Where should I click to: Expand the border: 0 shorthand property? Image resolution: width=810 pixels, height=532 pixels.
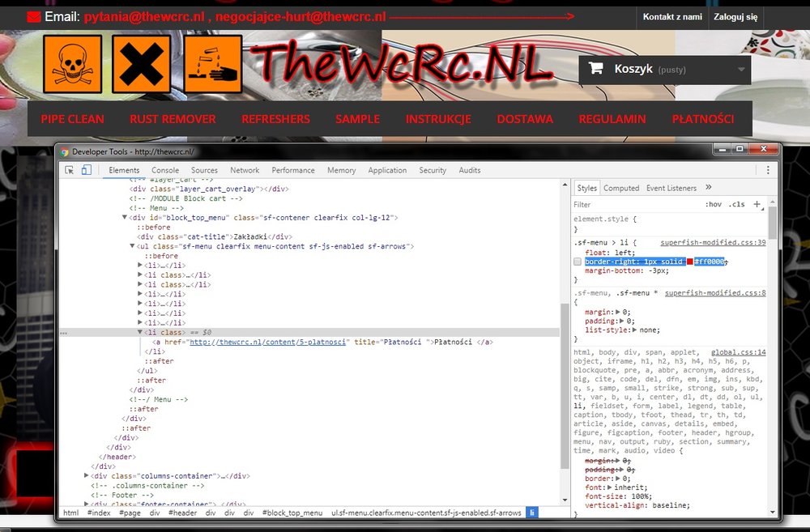(x=618, y=479)
